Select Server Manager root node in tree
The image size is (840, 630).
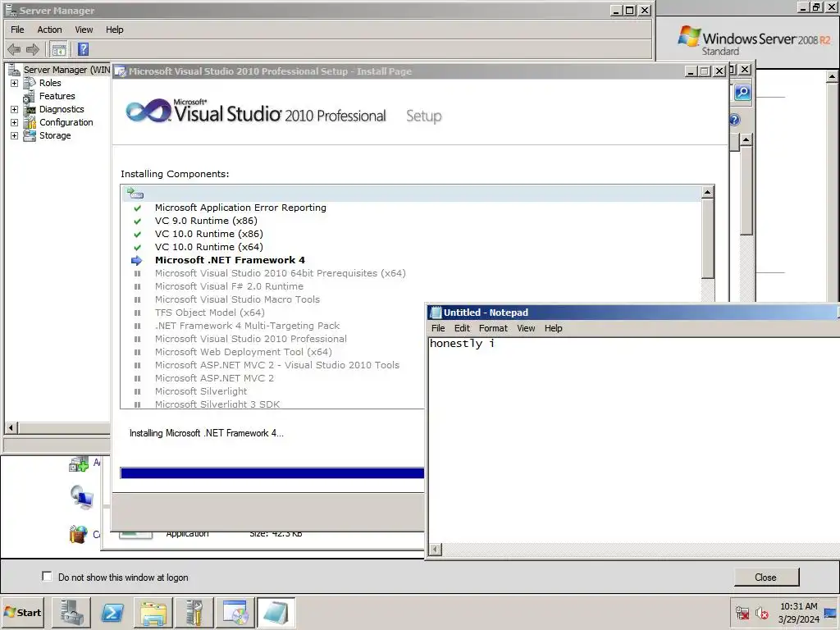(66, 70)
